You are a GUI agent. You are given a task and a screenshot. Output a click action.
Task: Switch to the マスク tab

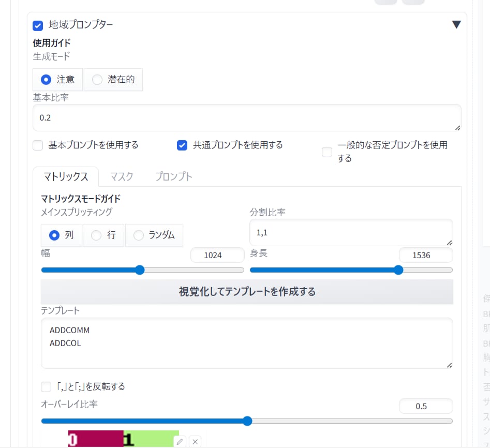[122, 176]
